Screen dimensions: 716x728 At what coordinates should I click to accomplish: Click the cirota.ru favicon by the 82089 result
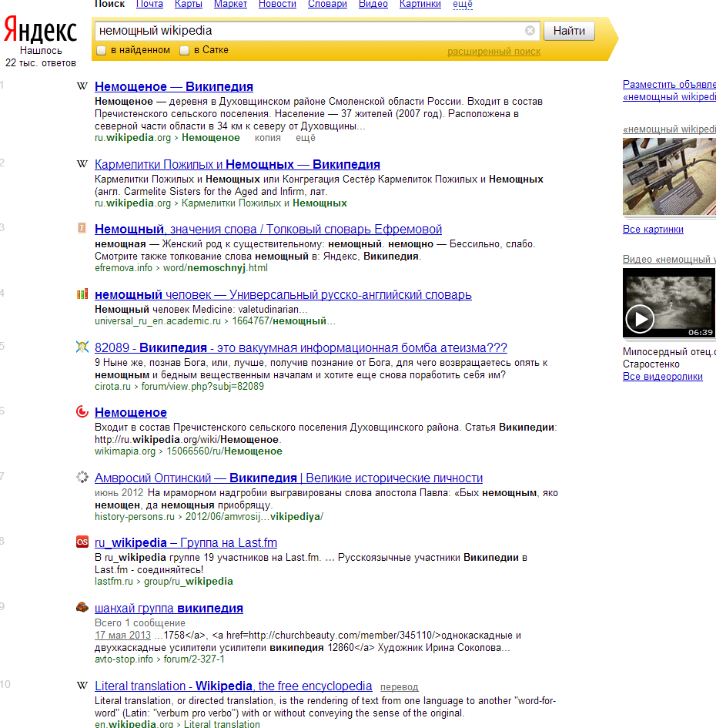click(x=82, y=347)
